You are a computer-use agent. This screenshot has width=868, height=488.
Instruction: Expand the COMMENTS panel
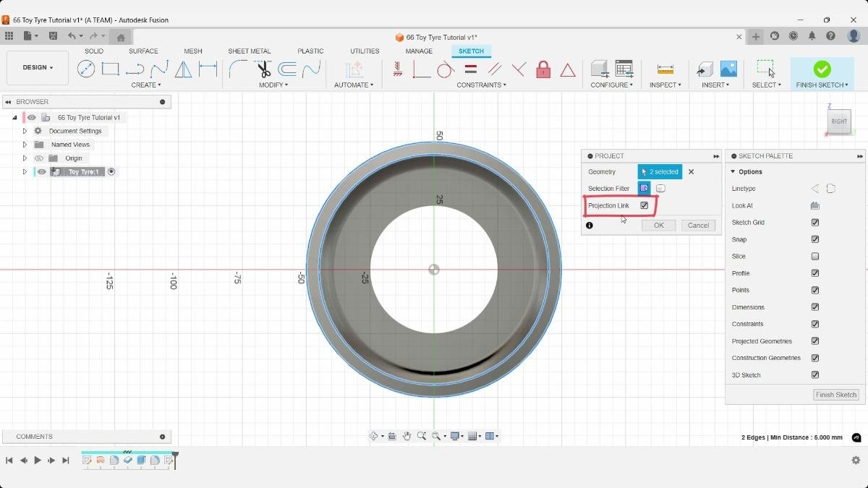click(x=162, y=437)
